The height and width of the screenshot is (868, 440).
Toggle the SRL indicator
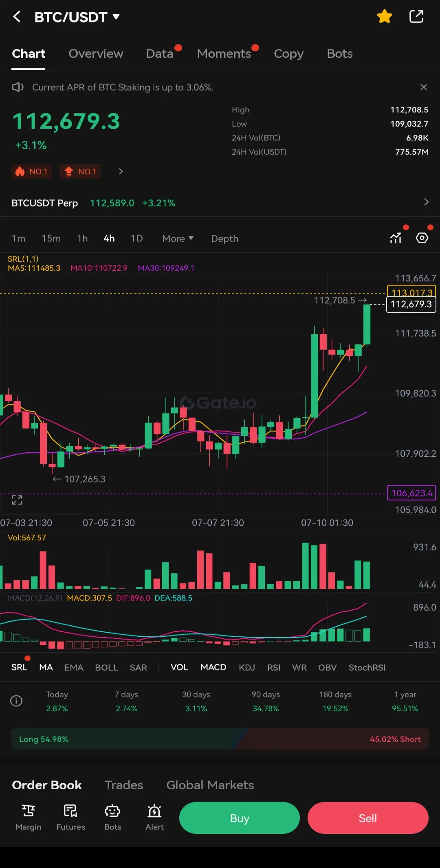pos(19,667)
